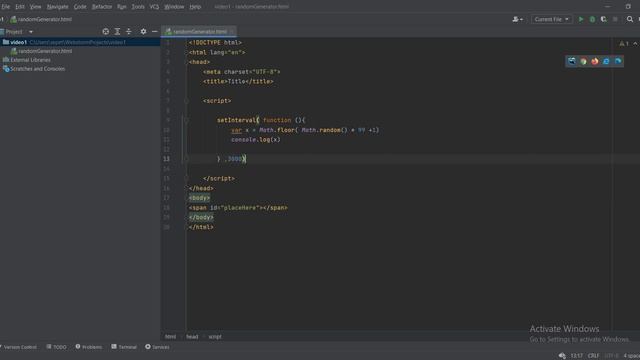Open the user account icon in toolbar
The image size is (640, 360).
[517, 19]
